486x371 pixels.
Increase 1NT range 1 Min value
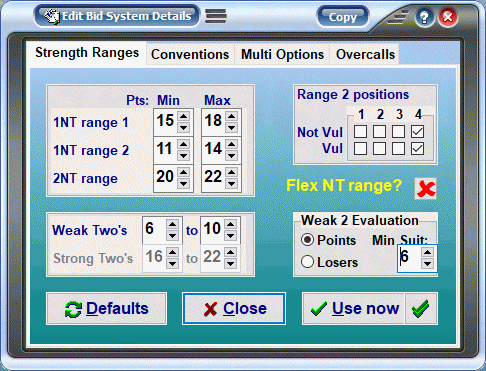coord(184,116)
